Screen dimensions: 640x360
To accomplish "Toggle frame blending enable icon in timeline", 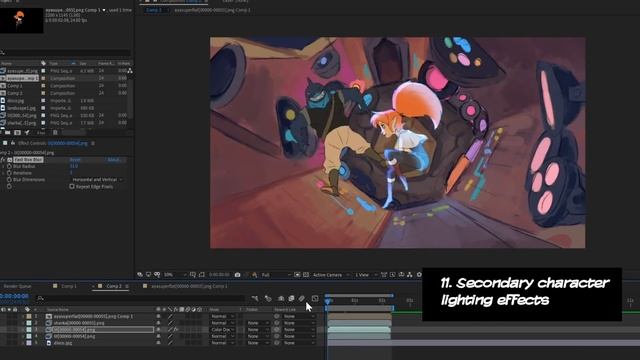I will (291, 299).
